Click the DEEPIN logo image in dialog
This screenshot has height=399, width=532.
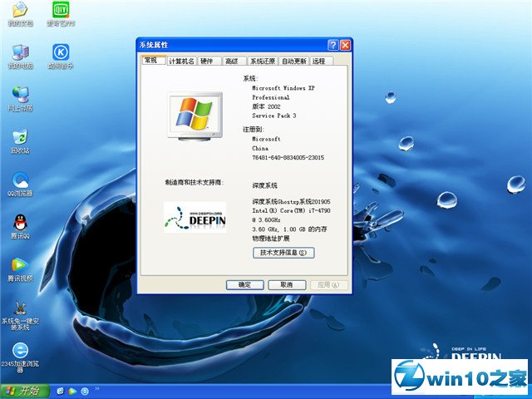click(195, 217)
